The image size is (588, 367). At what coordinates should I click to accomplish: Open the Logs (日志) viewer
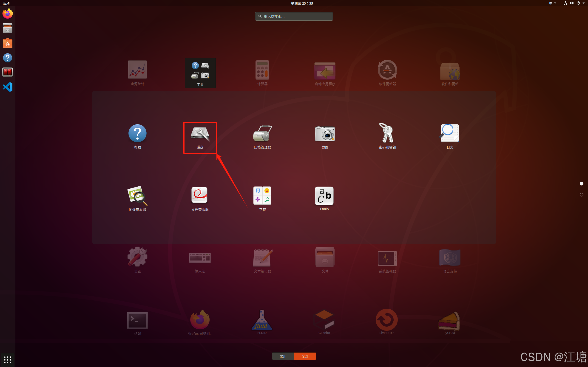pyautogui.click(x=450, y=134)
